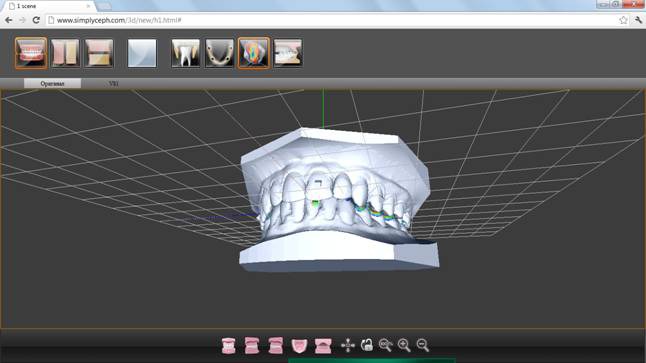Screen dimensions: 646x363
Task: Show left lateral view of jaw model
Action: [276, 345]
